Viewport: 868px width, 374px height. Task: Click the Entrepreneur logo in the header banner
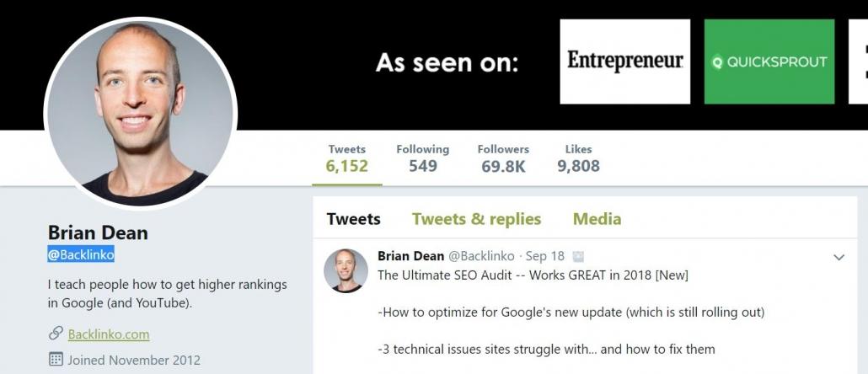click(x=624, y=61)
